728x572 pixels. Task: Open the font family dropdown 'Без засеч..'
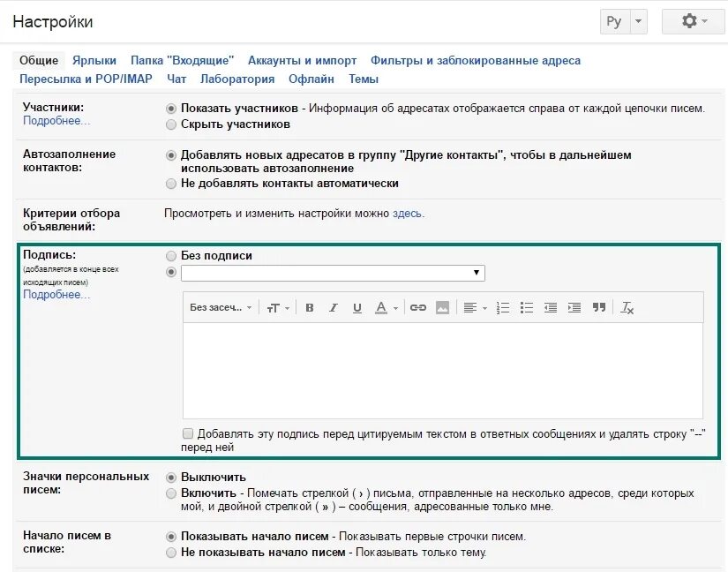(221, 308)
